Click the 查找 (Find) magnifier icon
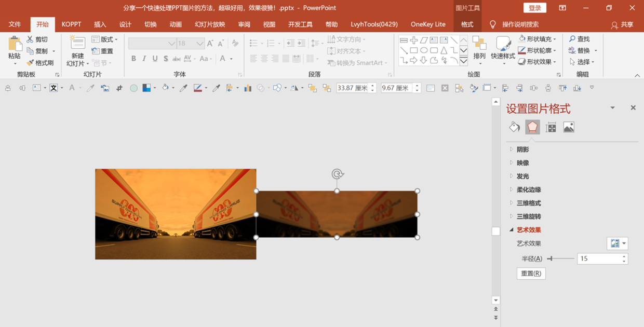This screenshot has height=327, width=644. tap(572, 39)
